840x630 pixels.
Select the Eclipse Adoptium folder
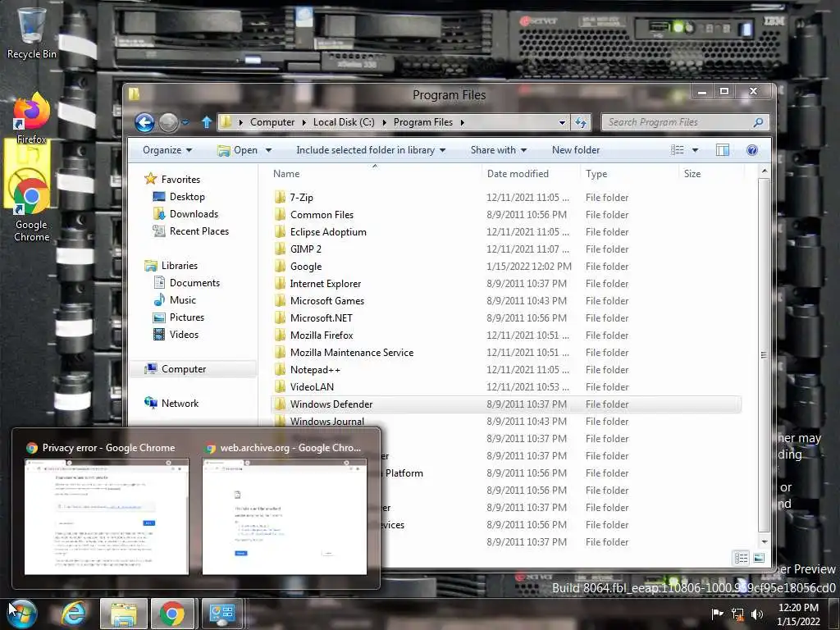click(328, 232)
